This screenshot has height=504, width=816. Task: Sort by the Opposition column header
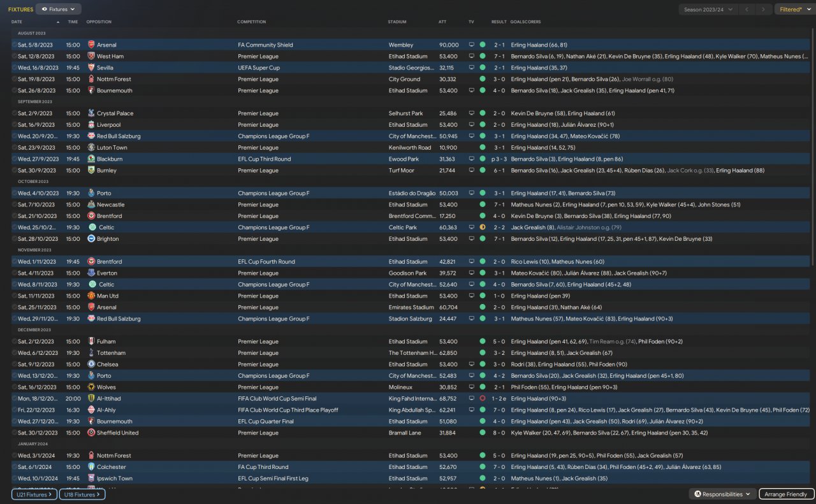click(x=99, y=22)
